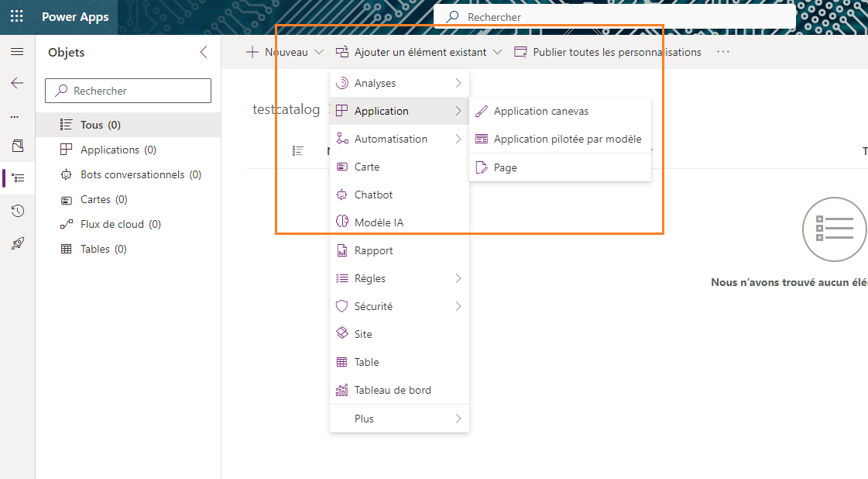
Task: Open the Ajouter un élément existant dropdown
Action: point(419,52)
